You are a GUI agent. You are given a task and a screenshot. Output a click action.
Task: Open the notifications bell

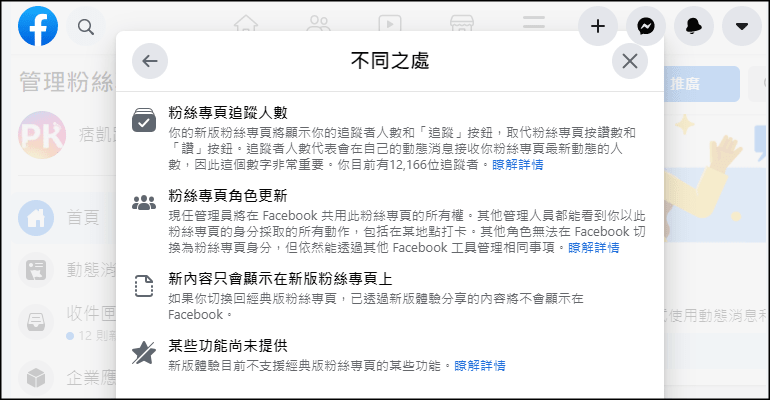[693, 26]
